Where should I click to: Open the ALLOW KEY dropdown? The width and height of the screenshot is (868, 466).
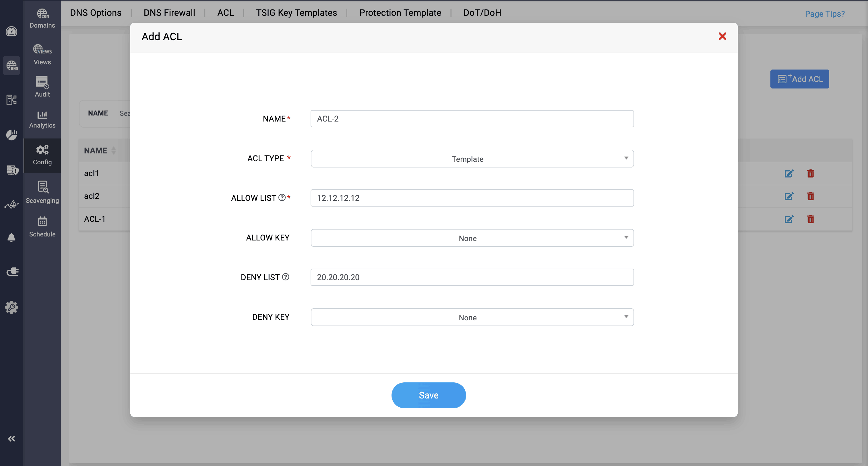coord(472,238)
